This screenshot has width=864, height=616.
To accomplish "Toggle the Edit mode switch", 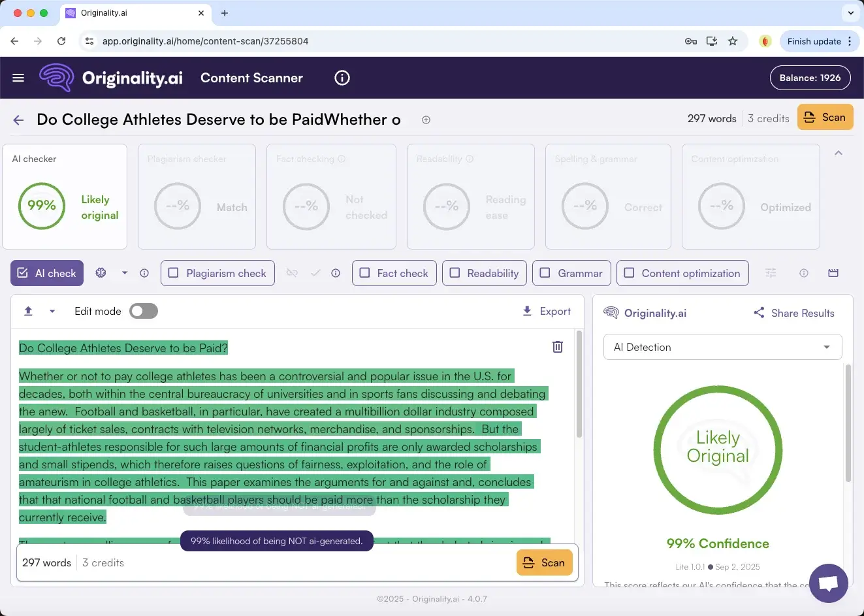I will point(144,311).
